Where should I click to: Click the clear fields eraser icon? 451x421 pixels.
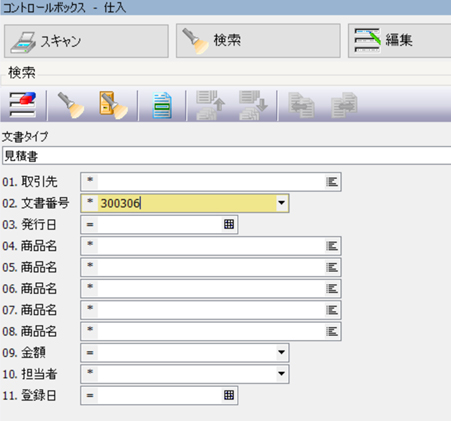(x=23, y=105)
